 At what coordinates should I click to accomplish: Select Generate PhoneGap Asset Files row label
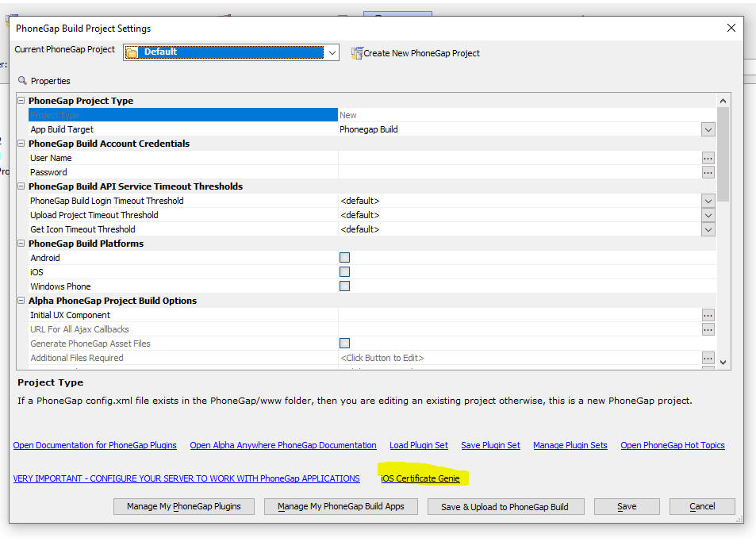pyautogui.click(x=90, y=344)
